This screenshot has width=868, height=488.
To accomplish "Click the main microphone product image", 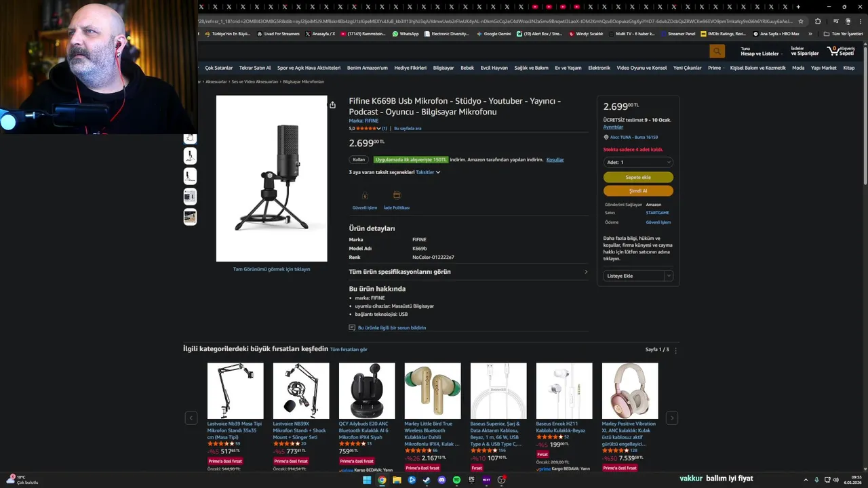I will [271, 178].
